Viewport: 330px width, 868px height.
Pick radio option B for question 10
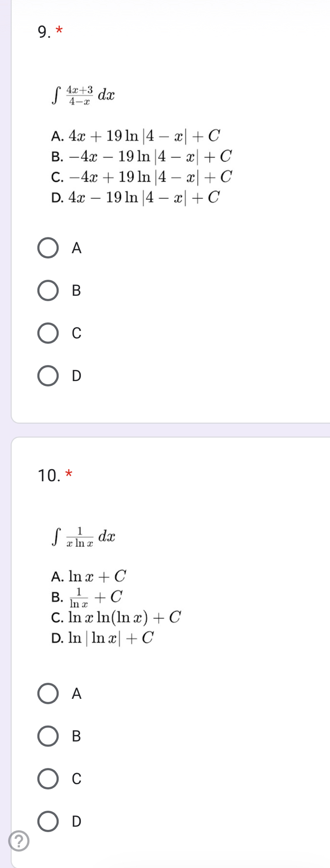pyautogui.click(x=48, y=736)
